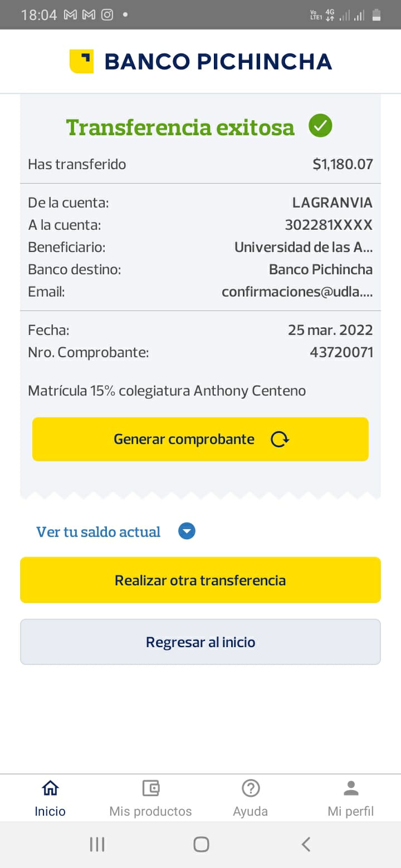Click the refresh icon on Generar comprobante
The height and width of the screenshot is (868, 401).
pos(280,440)
